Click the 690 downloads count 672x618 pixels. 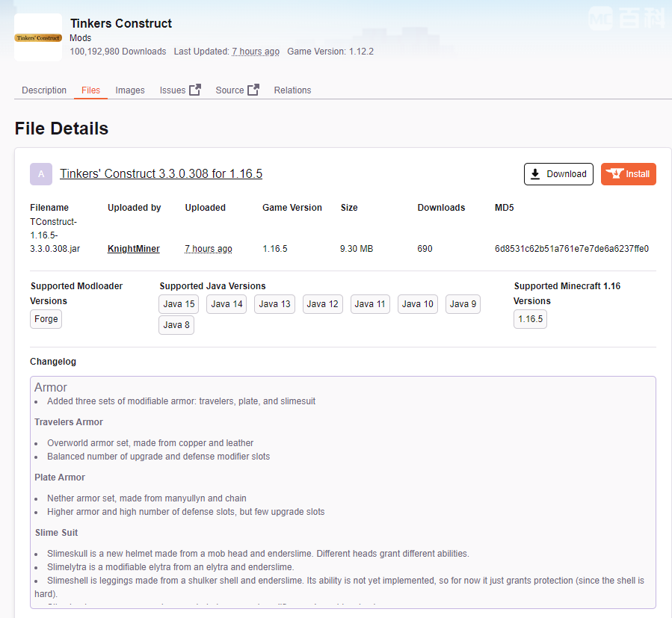[425, 249]
